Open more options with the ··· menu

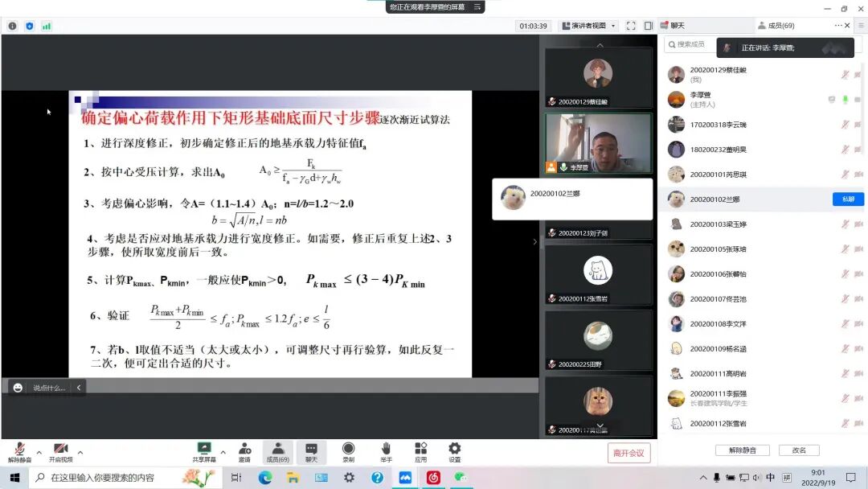838,25
